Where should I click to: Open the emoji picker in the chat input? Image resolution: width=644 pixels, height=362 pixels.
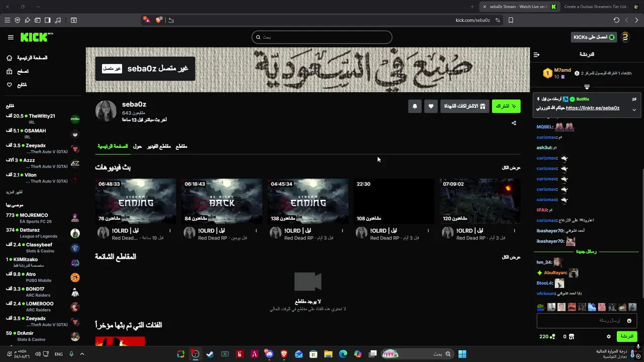(629, 321)
